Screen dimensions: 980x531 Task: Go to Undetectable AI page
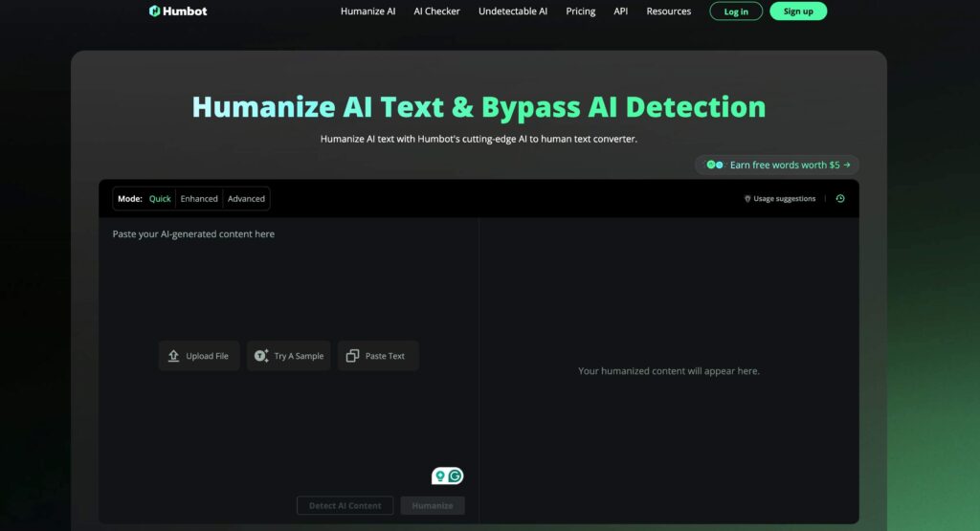[513, 11]
